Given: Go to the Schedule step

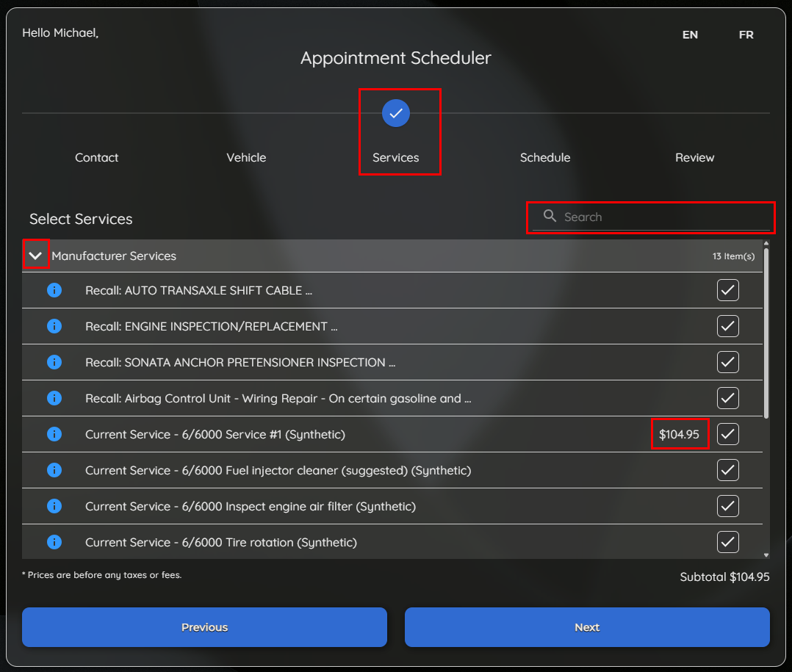Looking at the screenshot, I should pyautogui.click(x=544, y=157).
